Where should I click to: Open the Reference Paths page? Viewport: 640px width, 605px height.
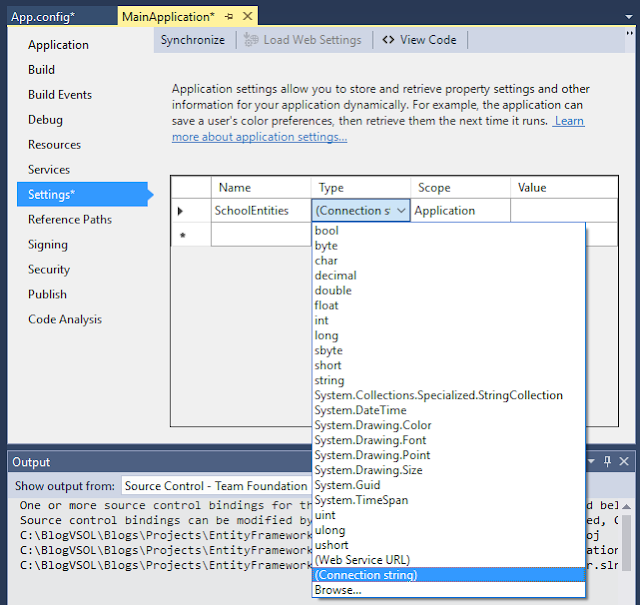[70, 220]
